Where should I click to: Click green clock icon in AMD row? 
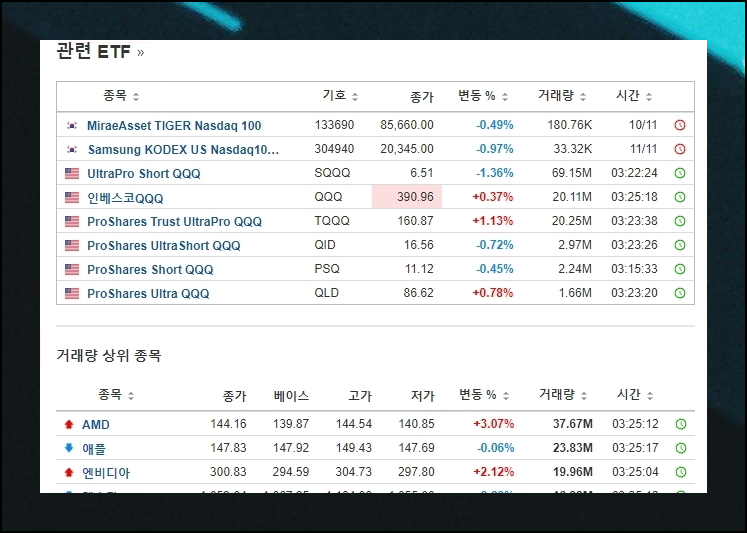(x=681, y=424)
